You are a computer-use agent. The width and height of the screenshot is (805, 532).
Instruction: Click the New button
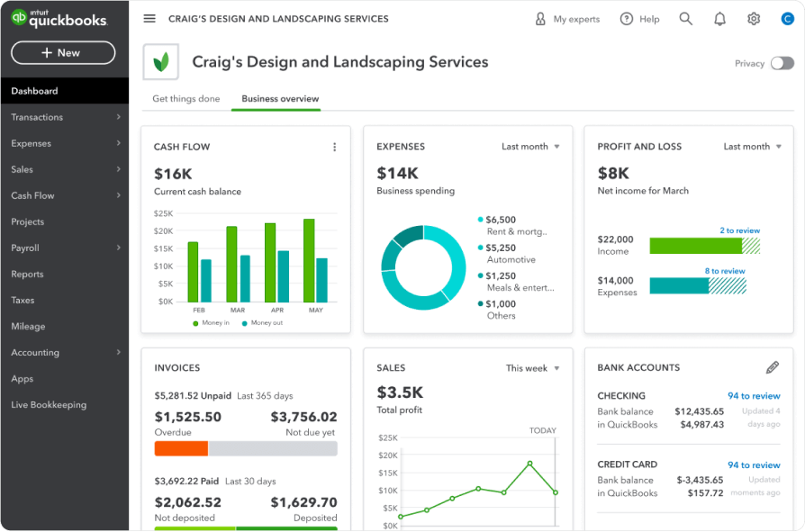pyautogui.click(x=63, y=53)
